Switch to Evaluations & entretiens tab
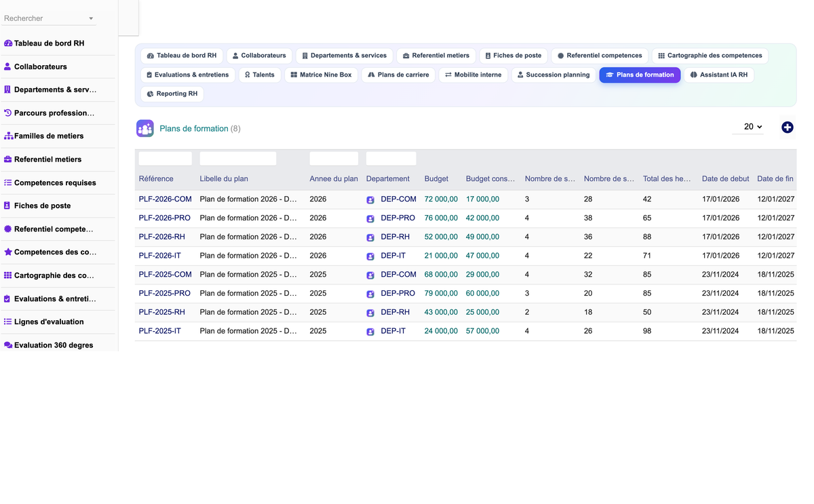This screenshot has width=814, height=504. click(x=188, y=75)
